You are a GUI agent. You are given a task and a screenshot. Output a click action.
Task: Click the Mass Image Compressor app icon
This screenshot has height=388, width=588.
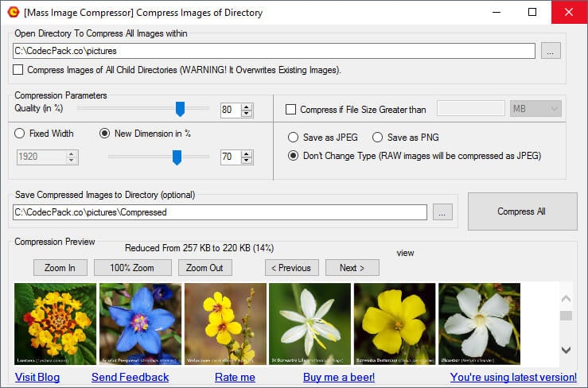pyautogui.click(x=13, y=13)
